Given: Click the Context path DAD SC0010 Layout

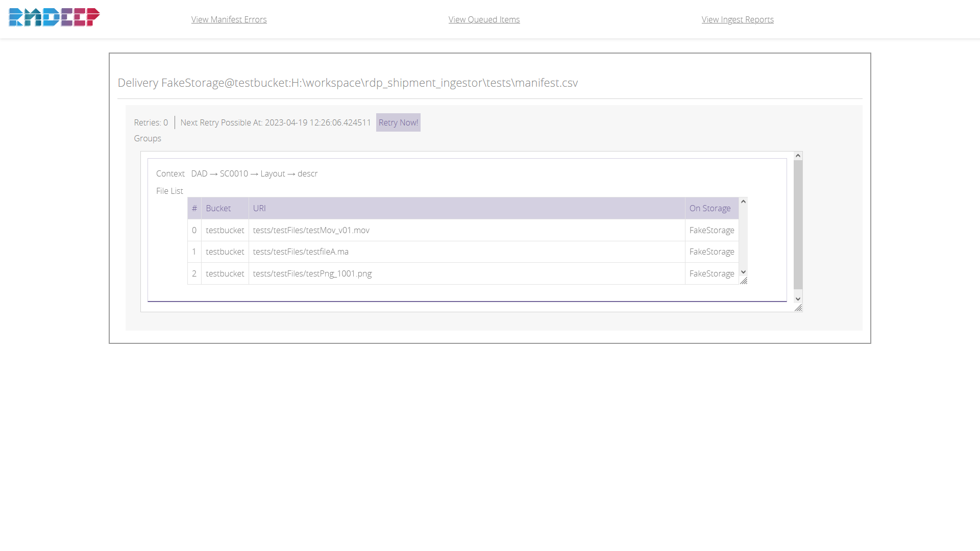Looking at the screenshot, I should click(254, 174).
